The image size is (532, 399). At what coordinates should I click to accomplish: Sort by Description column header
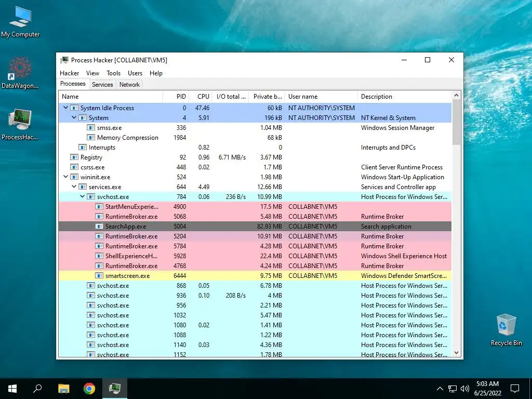[404, 97]
